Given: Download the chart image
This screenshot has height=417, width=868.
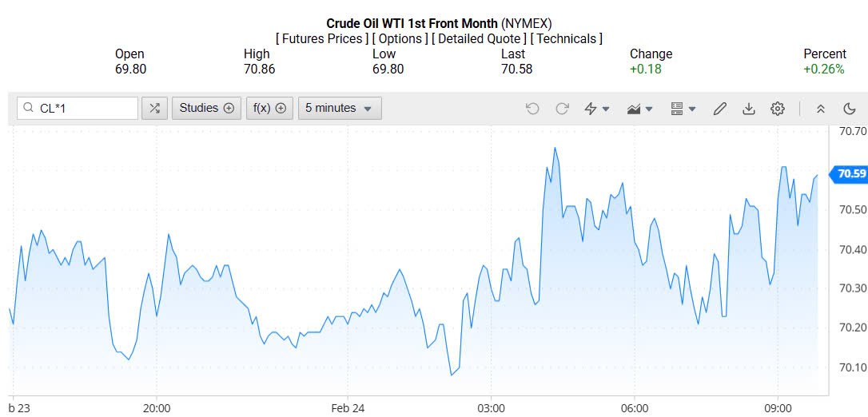Looking at the screenshot, I should pyautogui.click(x=749, y=109).
